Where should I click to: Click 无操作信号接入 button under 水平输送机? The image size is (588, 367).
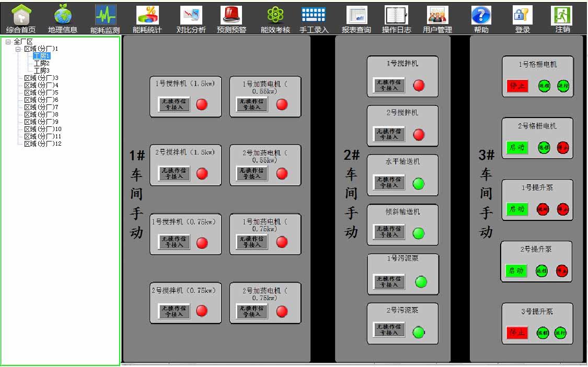(389, 183)
